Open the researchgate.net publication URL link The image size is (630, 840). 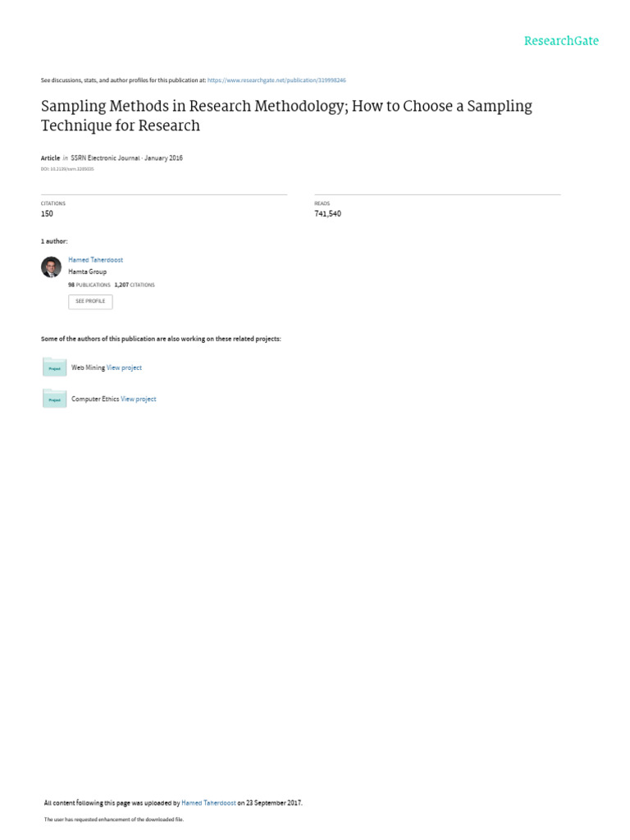pyautogui.click(x=276, y=80)
